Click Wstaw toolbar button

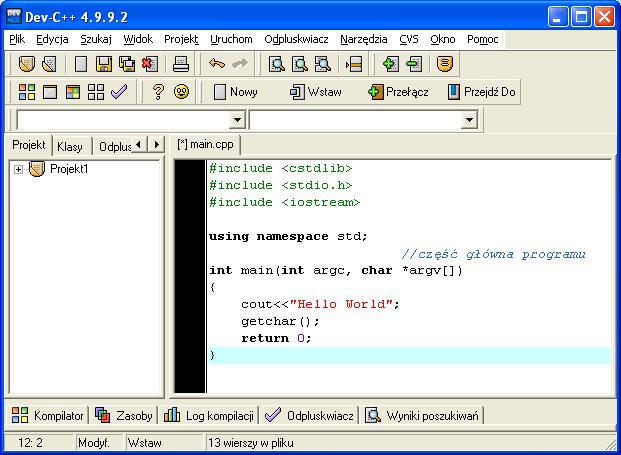click(x=316, y=92)
